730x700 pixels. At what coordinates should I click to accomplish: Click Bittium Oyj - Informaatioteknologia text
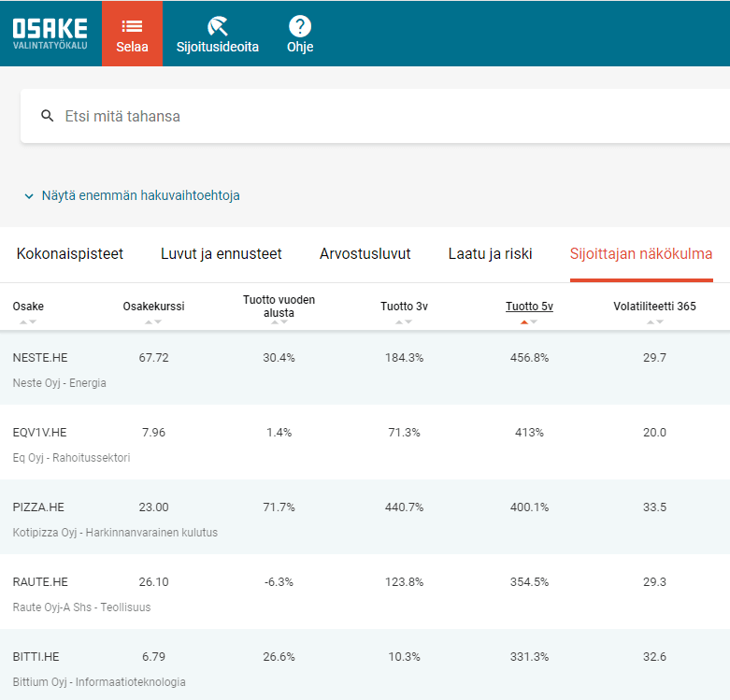[99, 682]
